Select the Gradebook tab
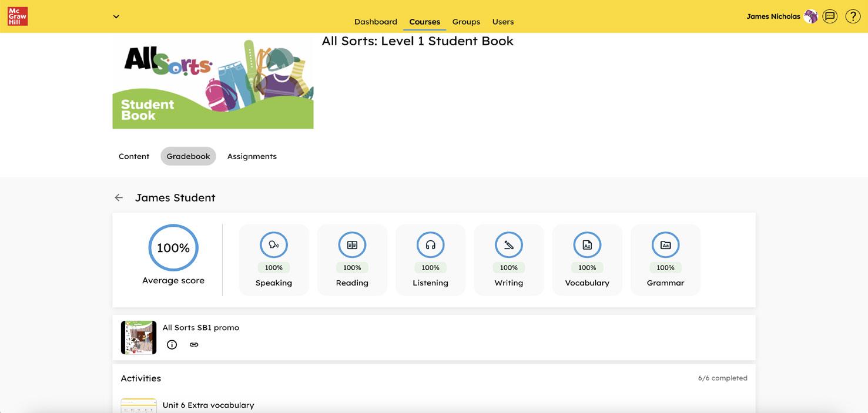 click(x=188, y=156)
